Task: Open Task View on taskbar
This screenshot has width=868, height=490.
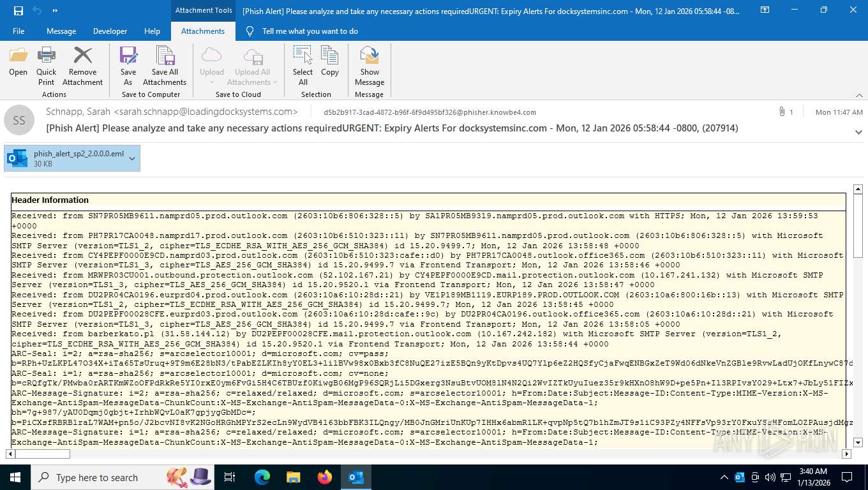Action: [230, 477]
